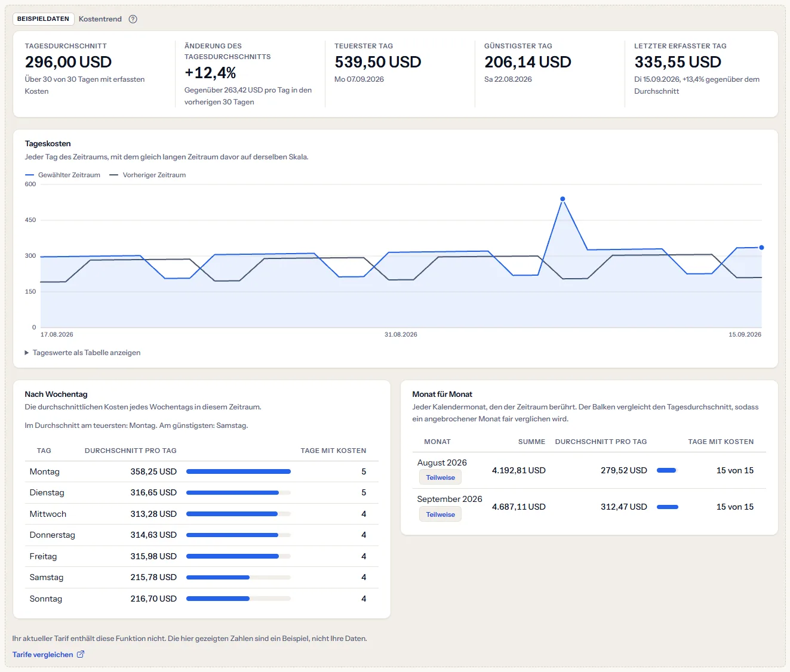This screenshot has width=790, height=672.
Task: Click the Kostentrend help question mark icon
Action: [x=133, y=19]
